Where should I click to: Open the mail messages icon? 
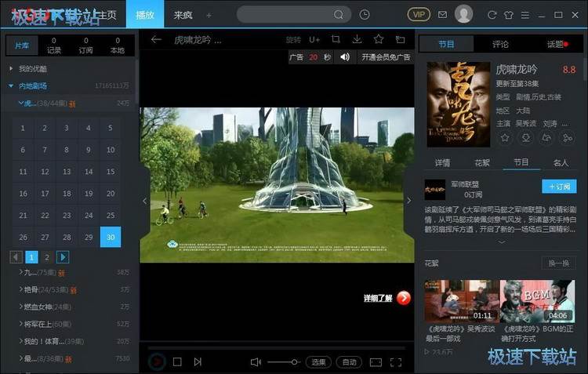442,15
